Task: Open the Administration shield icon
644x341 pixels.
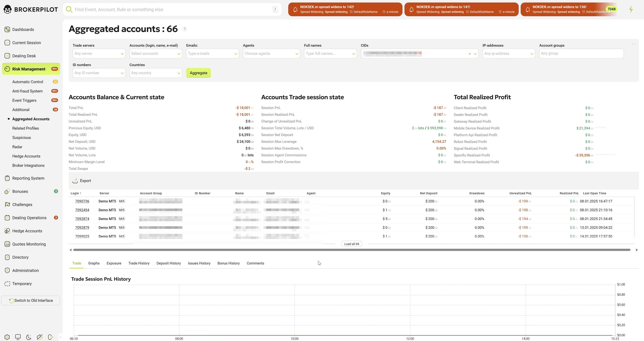Action: coord(7,271)
